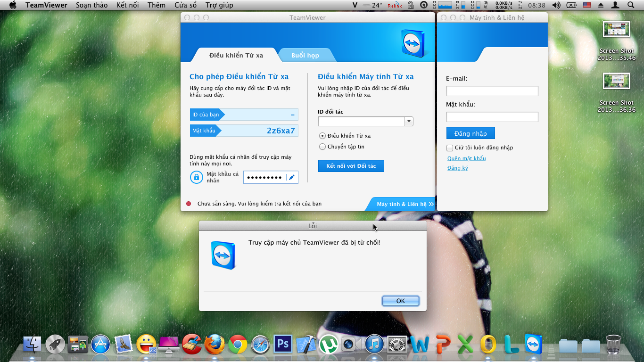Open the Soạn thảo menu
The width and height of the screenshot is (644, 362).
pos(91,5)
